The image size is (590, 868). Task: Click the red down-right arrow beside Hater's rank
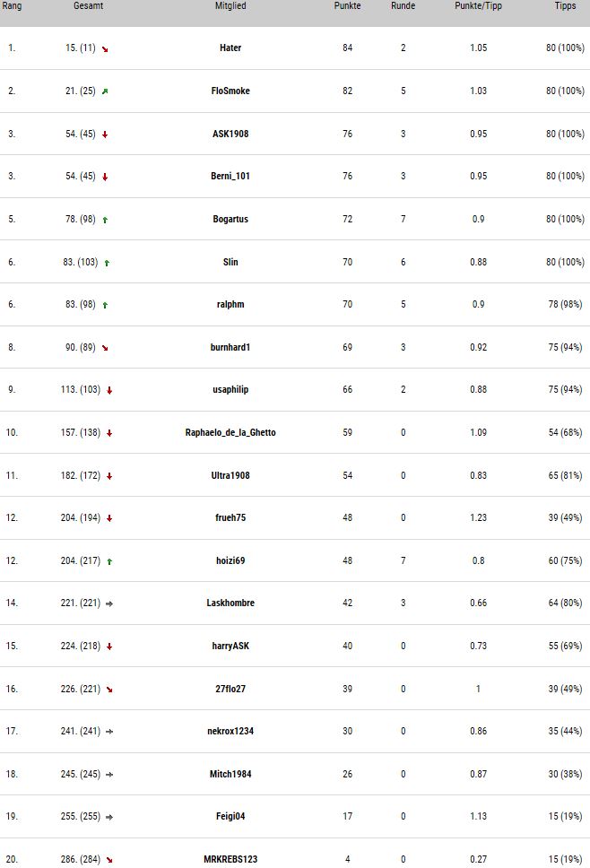[105, 49]
